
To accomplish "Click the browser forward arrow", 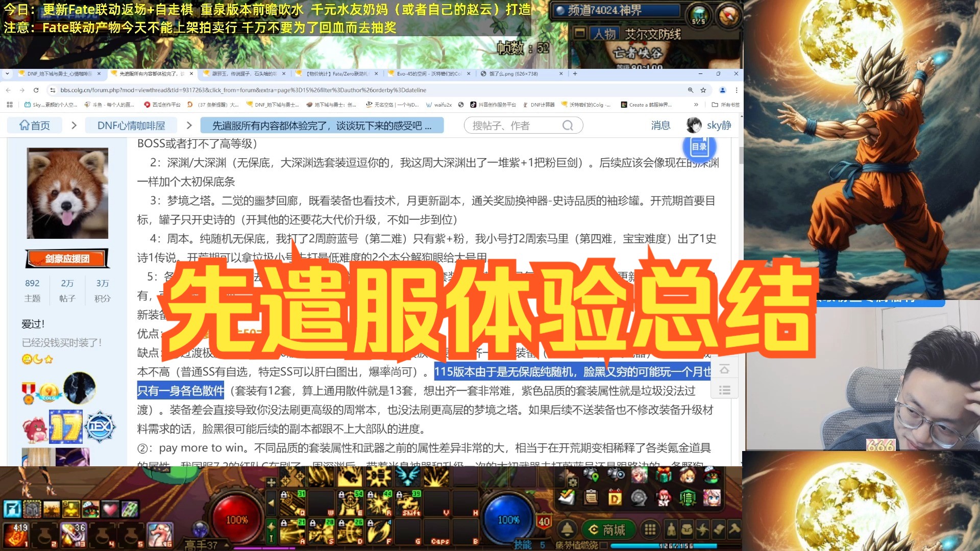I will tap(22, 90).
